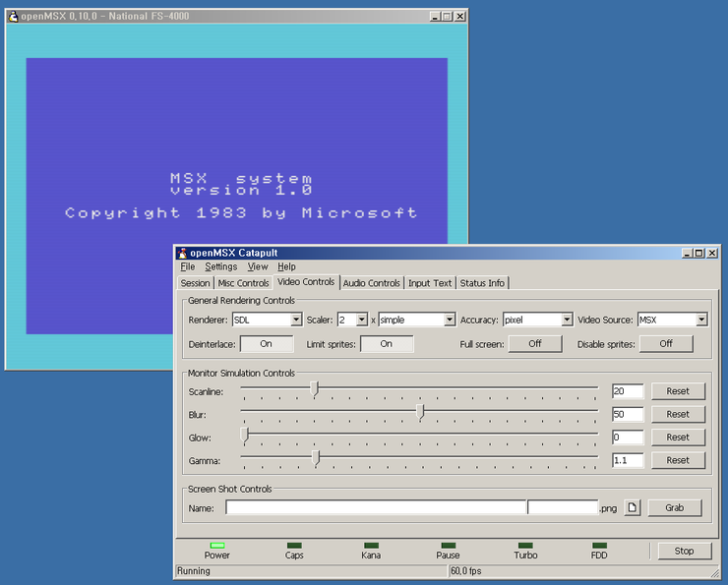Switch to the Session tab
728x585 pixels.
click(x=195, y=283)
